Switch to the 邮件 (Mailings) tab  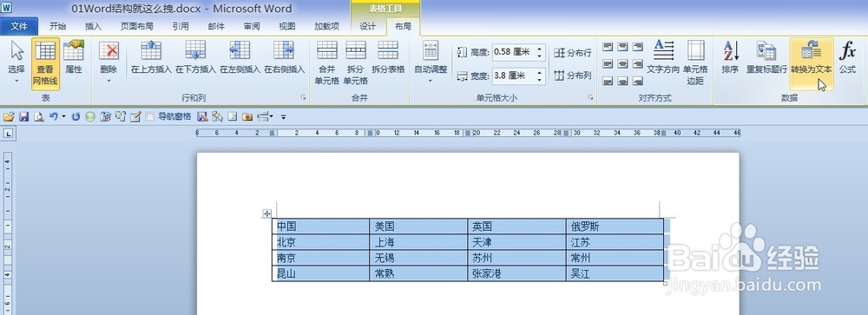click(216, 26)
